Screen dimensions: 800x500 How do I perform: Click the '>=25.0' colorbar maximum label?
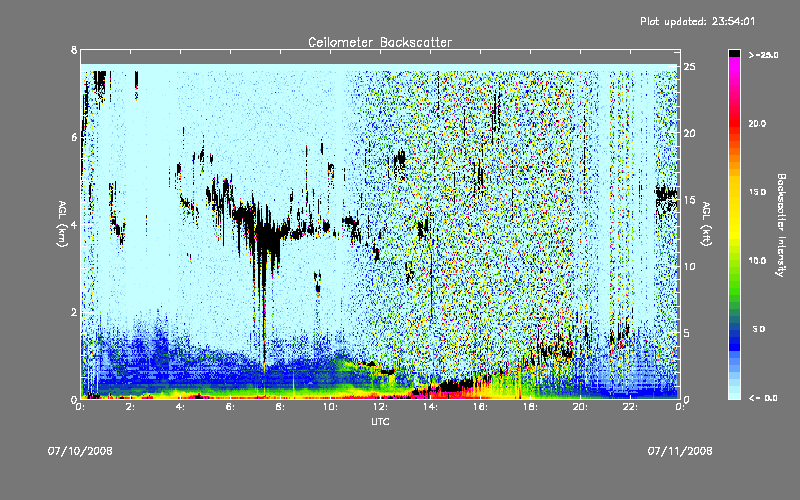[x=763, y=55]
